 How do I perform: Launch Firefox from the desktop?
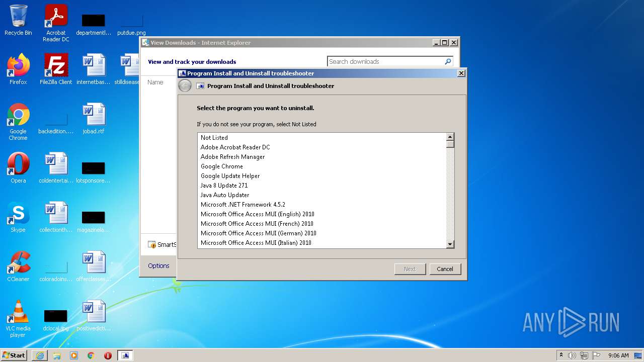pos(18,69)
